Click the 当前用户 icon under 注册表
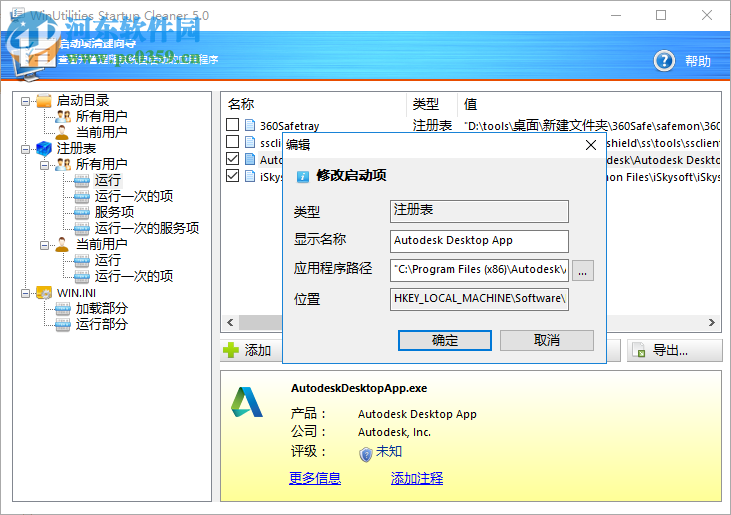Viewport: 731px width, 515px height. (62, 244)
